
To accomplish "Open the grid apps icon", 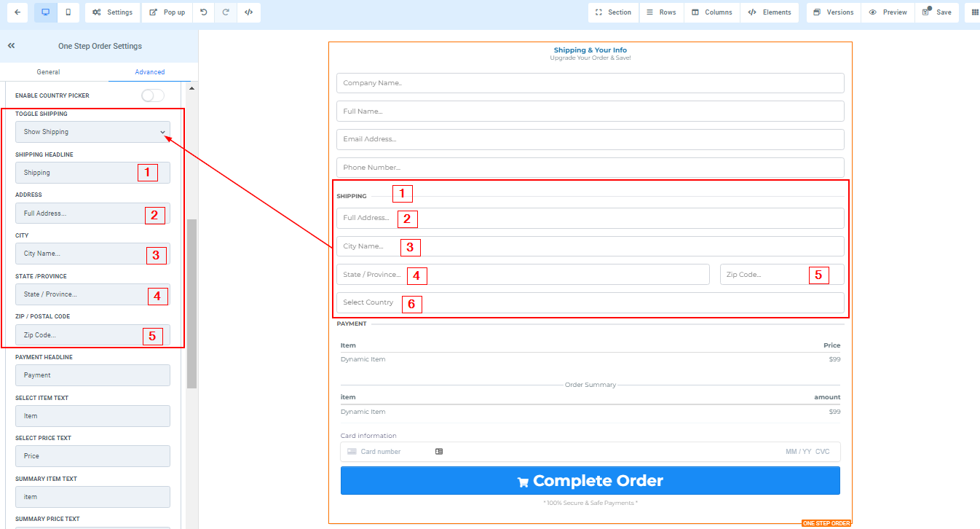I will click(x=974, y=12).
